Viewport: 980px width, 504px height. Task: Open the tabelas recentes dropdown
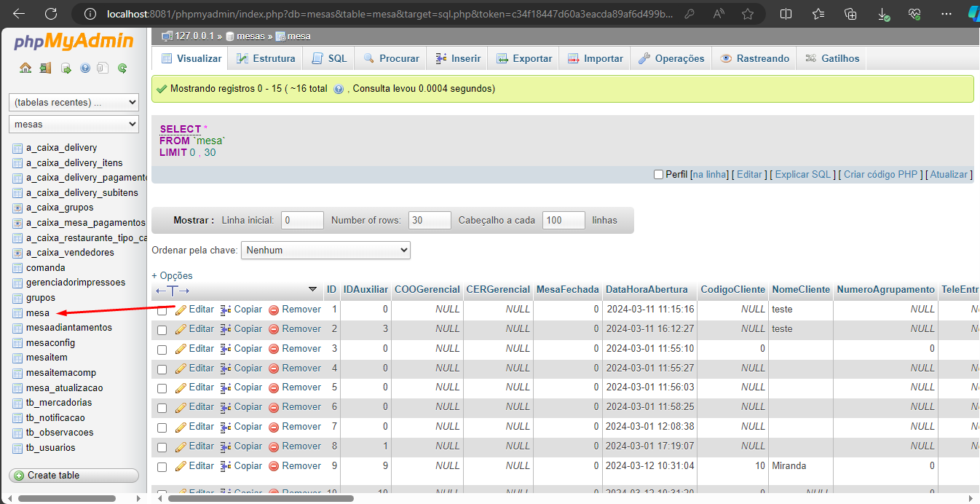(x=74, y=103)
